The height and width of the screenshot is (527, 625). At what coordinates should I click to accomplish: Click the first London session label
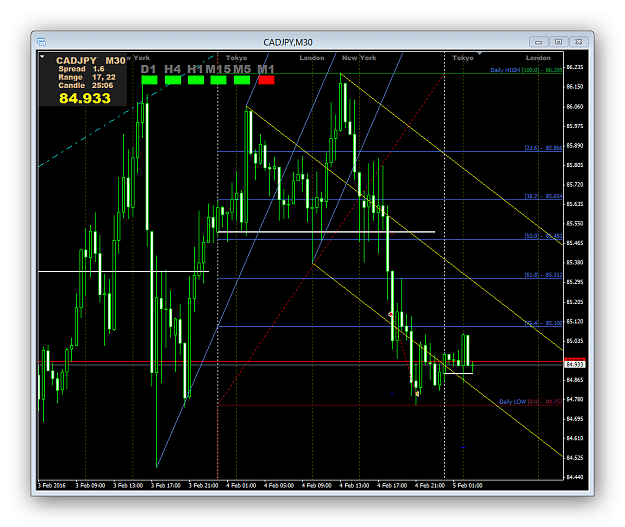tap(312, 58)
